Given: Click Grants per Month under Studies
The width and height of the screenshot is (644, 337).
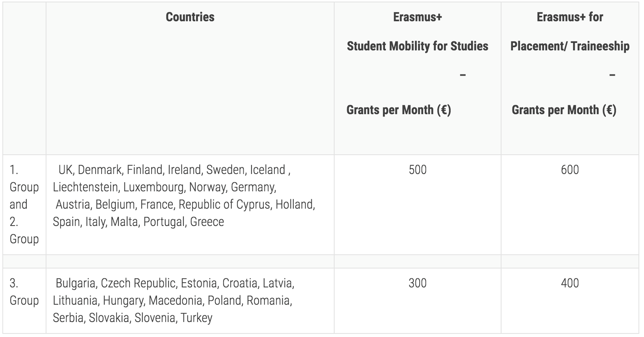Looking at the screenshot, I should coord(398,110).
